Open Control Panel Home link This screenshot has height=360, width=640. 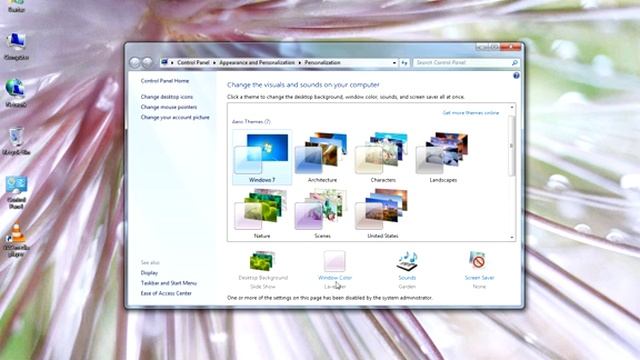point(165,81)
